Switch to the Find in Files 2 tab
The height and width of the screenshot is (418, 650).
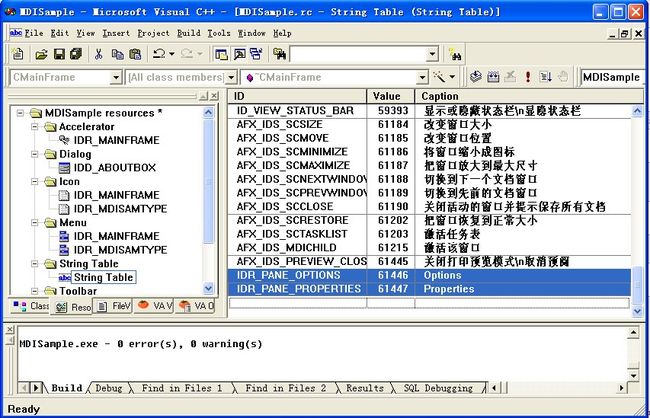point(286,388)
